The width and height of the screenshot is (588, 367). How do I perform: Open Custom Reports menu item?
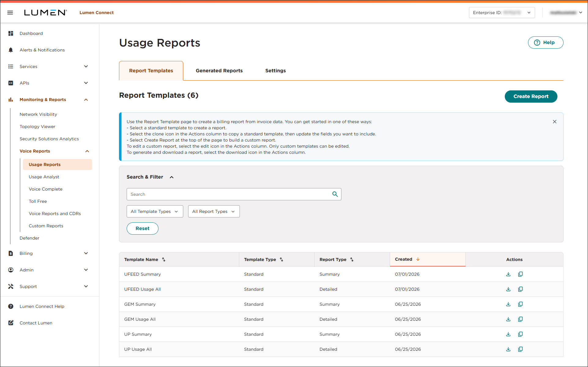(46, 226)
